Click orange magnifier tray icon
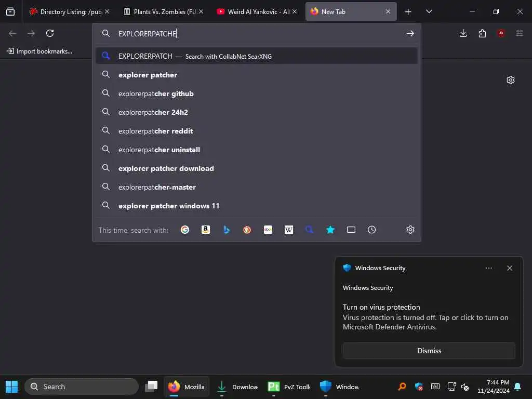 tap(402, 387)
